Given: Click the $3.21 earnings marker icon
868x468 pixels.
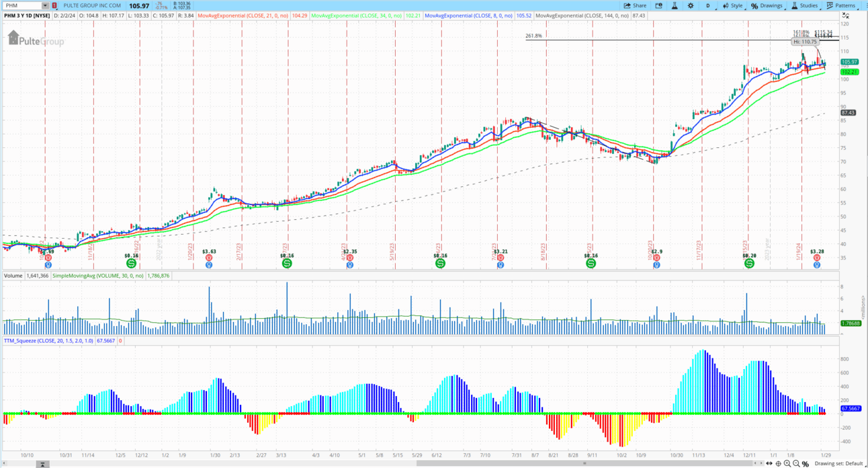Looking at the screenshot, I should (x=500, y=258).
